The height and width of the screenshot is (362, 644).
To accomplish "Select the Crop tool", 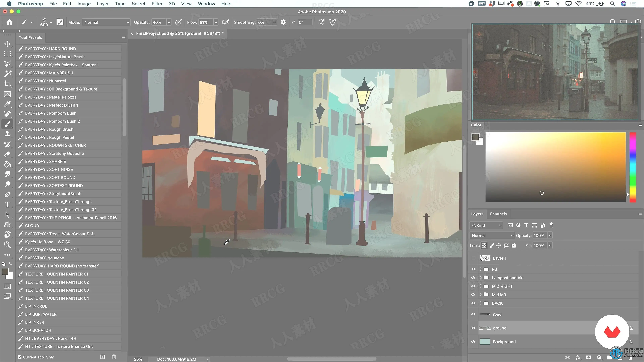I will point(8,84).
